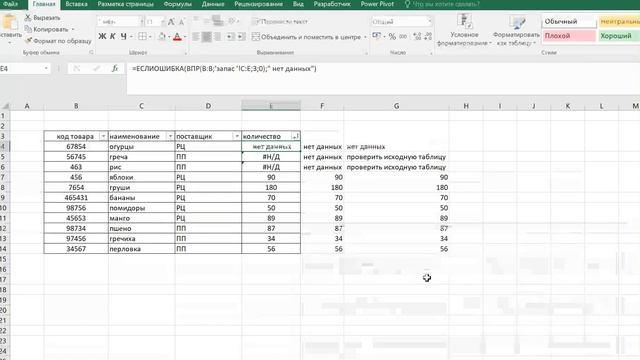Open Условное форматирование menu
The height and width of the screenshot is (360, 640).
(464, 30)
